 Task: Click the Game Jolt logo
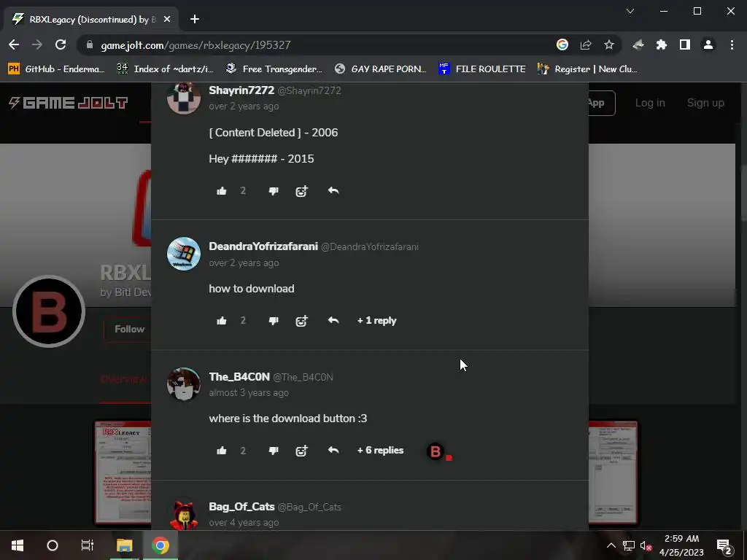[68, 102]
